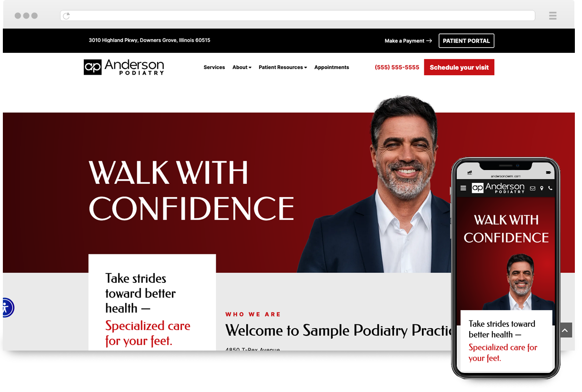Click the Anderson Podiatry desktop logo

click(124, 67)
